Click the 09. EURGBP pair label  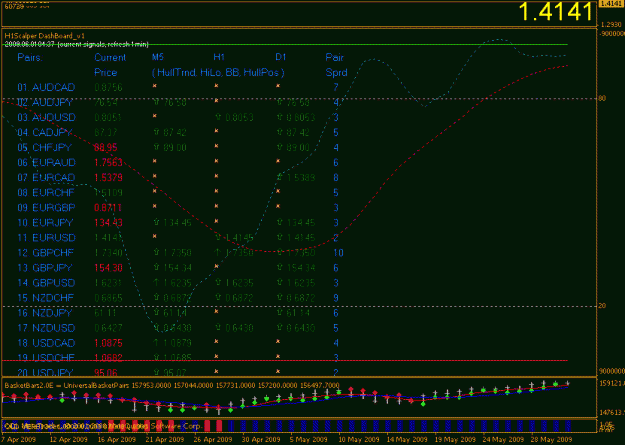coord(46,208)
